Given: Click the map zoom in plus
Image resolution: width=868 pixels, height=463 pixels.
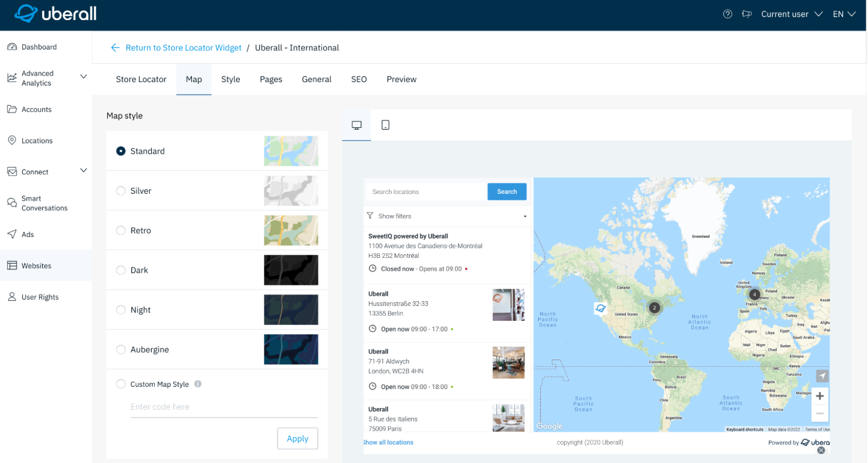Looking at the screenshot, I should 820,396.
